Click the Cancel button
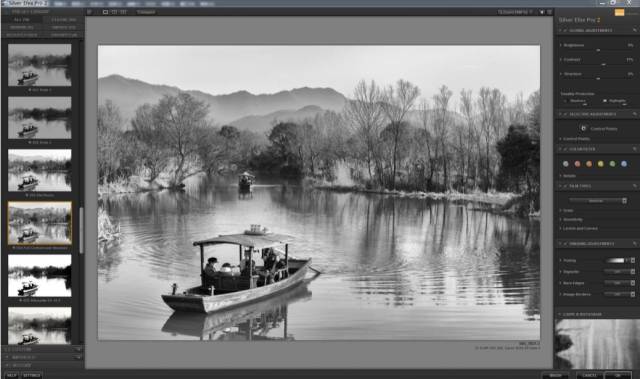This screenshot has width=640, height=379. pos(589,375)
